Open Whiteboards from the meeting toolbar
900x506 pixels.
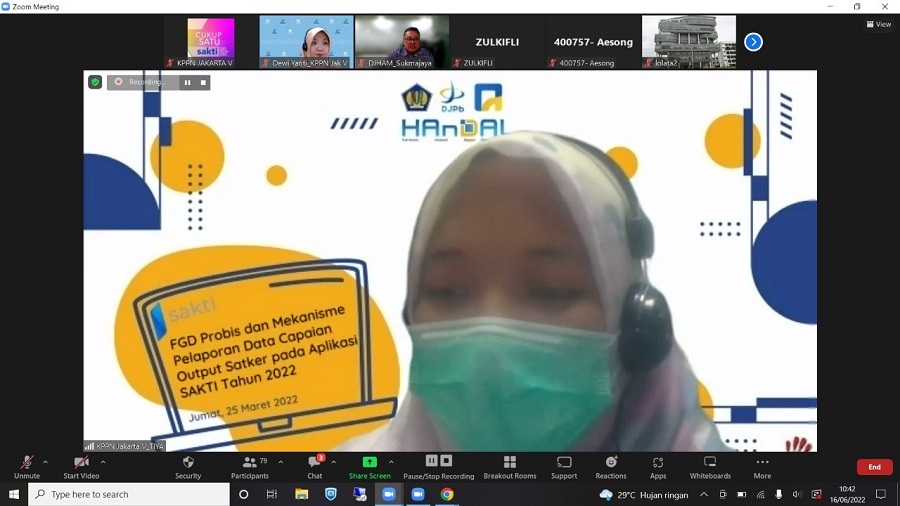point(710,466)
